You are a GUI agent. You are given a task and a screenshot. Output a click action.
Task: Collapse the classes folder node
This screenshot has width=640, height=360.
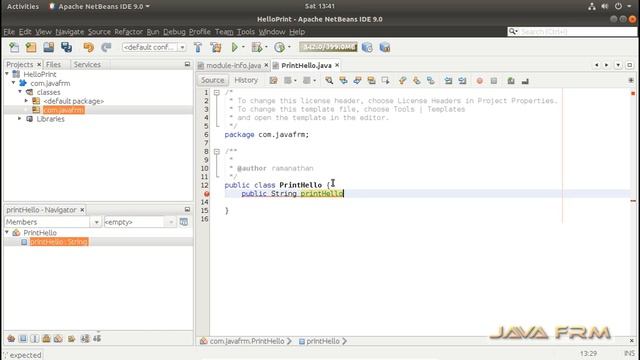20,92
